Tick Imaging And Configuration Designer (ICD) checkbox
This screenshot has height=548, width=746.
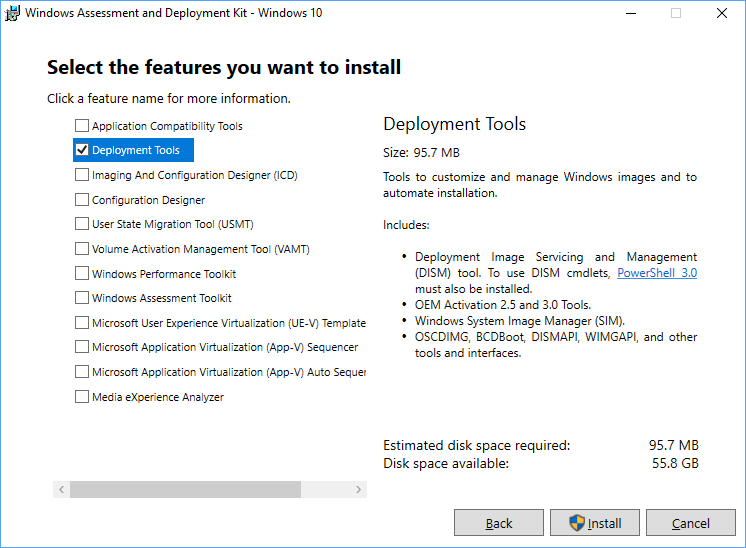[82, 175]
